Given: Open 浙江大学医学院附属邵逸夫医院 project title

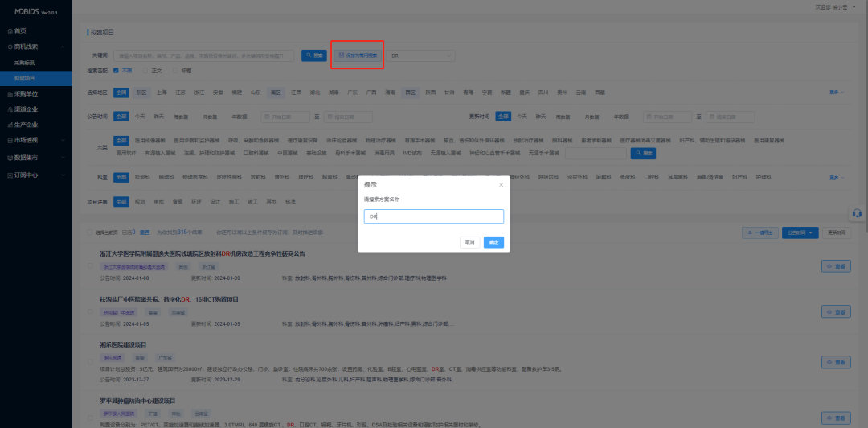Looking at the screenshot, I should 202,254.
